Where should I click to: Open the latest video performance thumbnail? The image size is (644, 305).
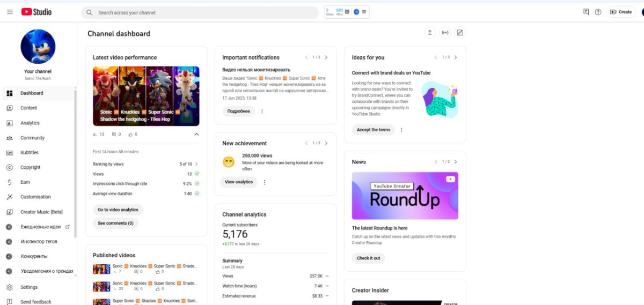[146, 96]
